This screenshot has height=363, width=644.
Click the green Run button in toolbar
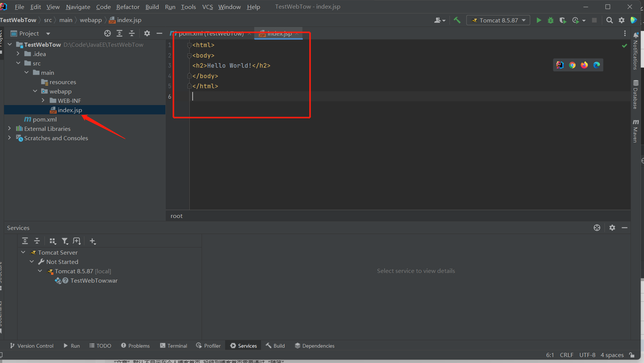pos(538,20)
